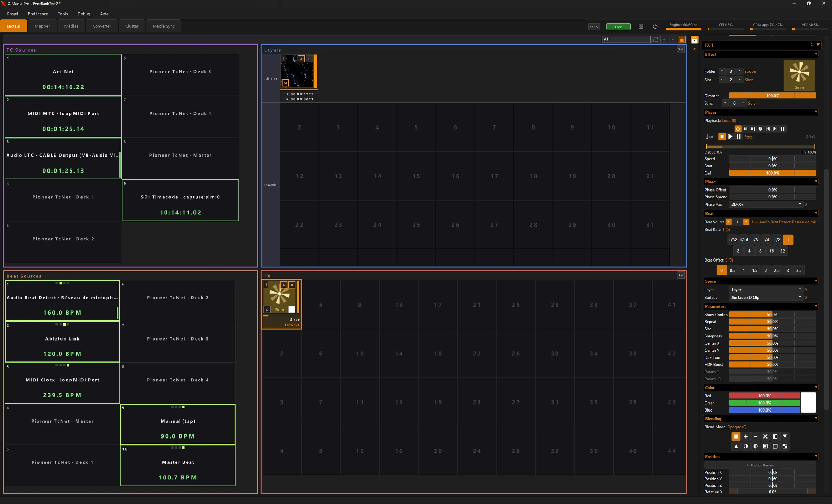Open the Phase Axis 2D-X+ dropdown
Image resolution: width=832 pixels, height=504 pixels.
pyautogui.click(x=766, y=204)
